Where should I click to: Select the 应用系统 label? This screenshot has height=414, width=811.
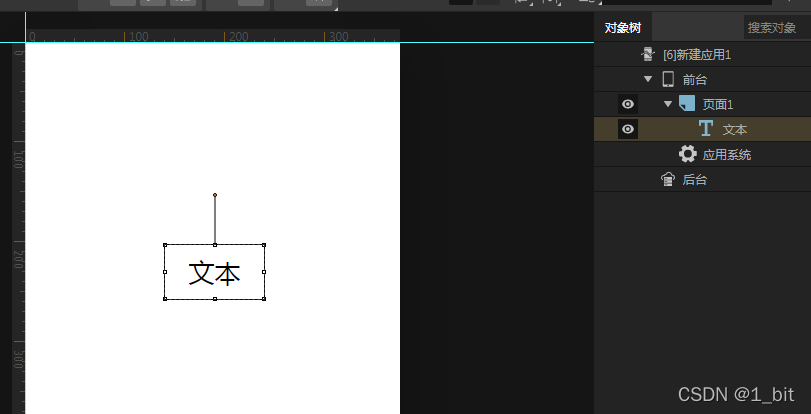(727, 154)
